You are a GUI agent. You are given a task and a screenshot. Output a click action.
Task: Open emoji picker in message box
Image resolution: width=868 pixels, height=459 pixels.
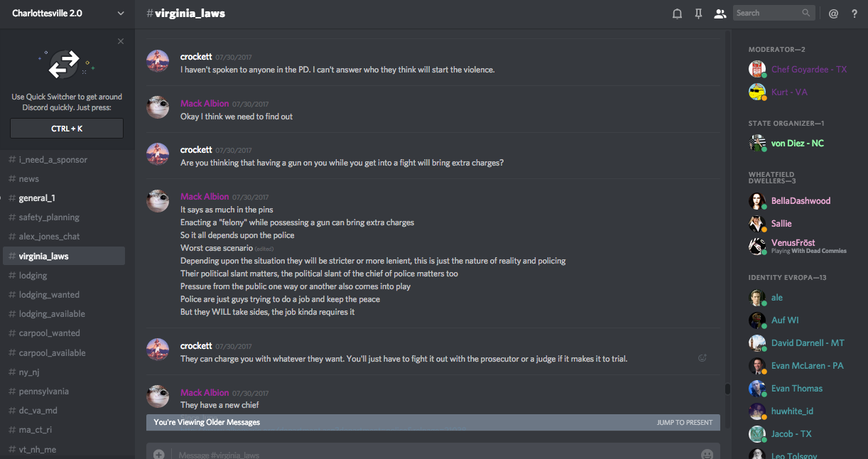point(707,454)
